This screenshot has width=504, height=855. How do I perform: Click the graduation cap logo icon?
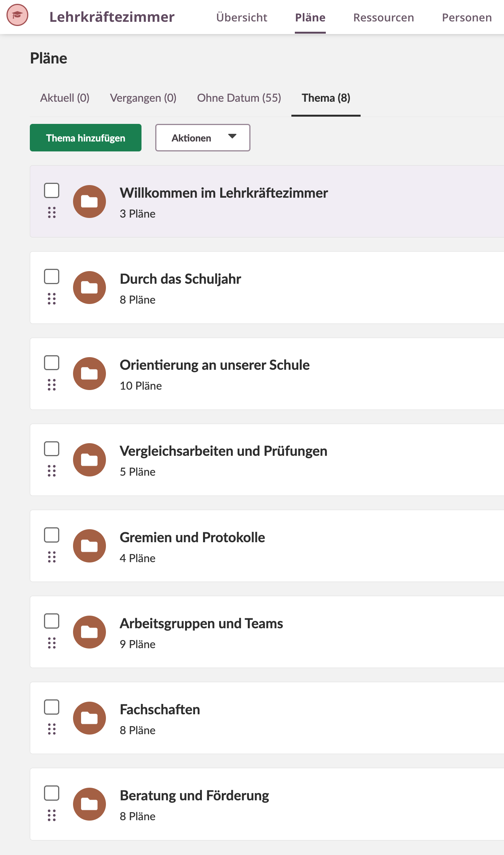coord(18,17)
